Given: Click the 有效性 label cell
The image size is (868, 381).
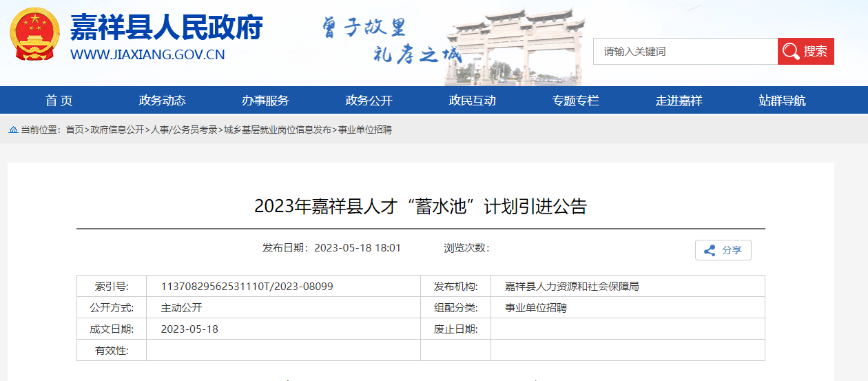Looking at the screenshot, I should pos(112,350).
